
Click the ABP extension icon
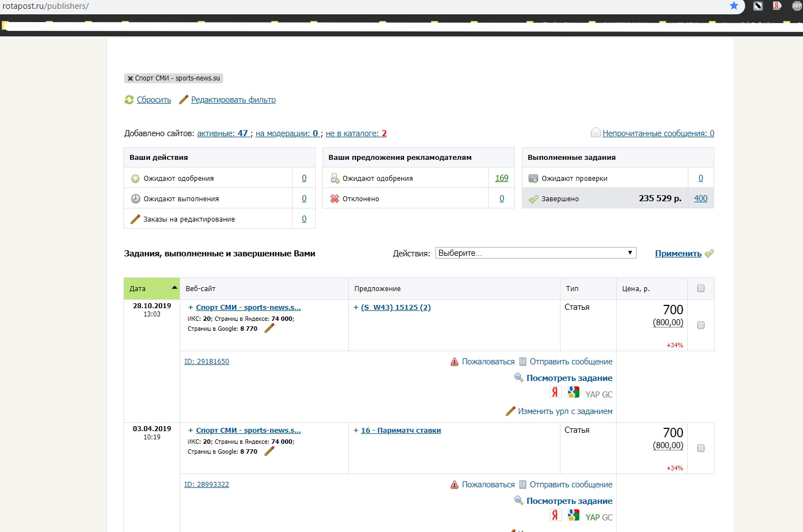pyautogui.click(x=797, y=6)
